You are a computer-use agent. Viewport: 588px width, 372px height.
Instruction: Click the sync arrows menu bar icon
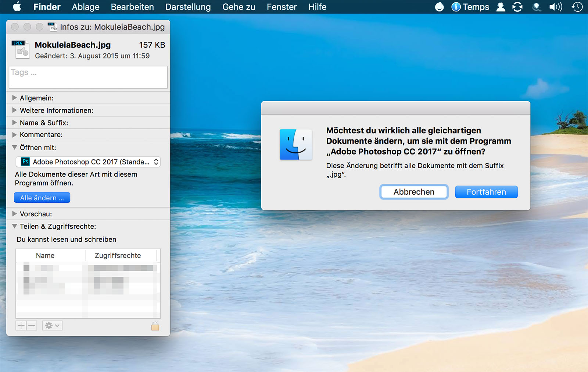(x=517, y=7)
